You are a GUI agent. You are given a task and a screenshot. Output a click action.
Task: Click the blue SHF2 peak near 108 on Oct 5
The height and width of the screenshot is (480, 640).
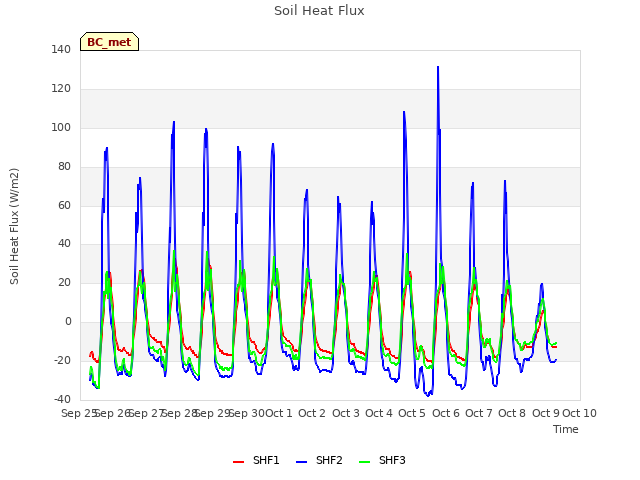[404, 111]
